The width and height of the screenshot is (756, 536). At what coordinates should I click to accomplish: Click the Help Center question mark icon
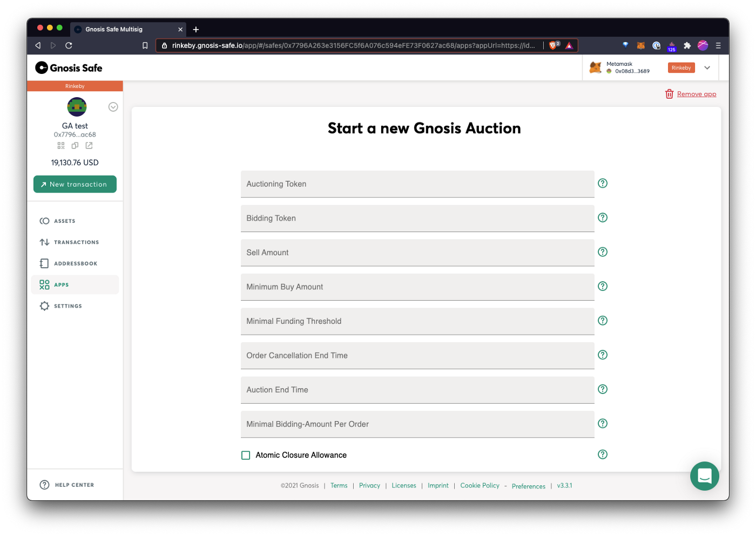pos(44,484)
